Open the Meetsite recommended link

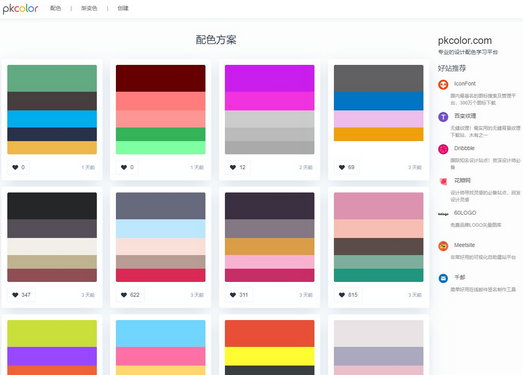coord(464,245)
